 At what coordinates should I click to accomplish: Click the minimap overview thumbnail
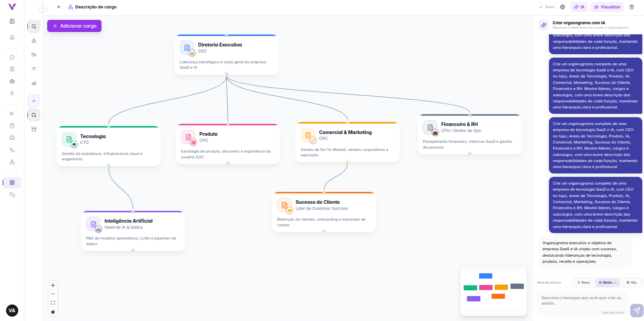[494, 291]
